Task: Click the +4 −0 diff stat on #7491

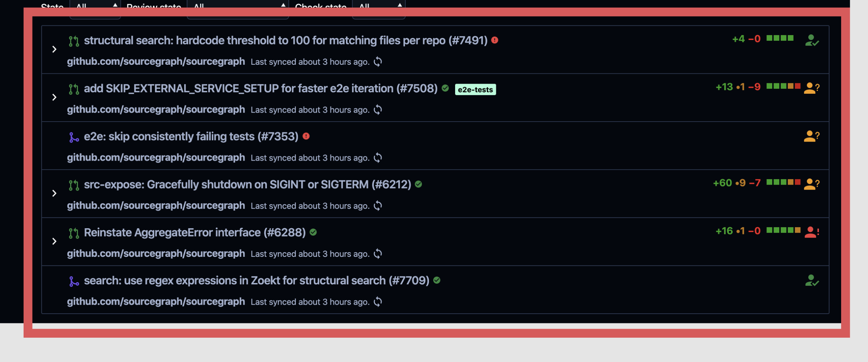Action: click(746, 39)
